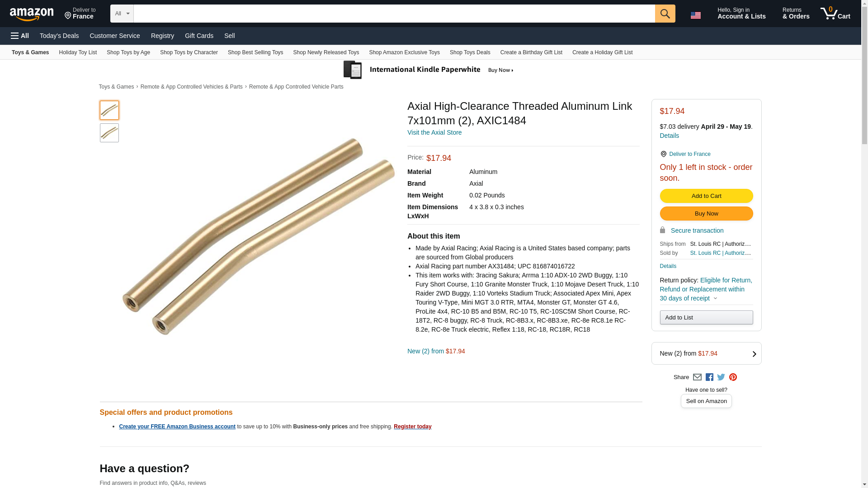The width and height of the screenshot is (868, 488).
Task: Open Today's Deals menu item
Action: tap(59, 36)
